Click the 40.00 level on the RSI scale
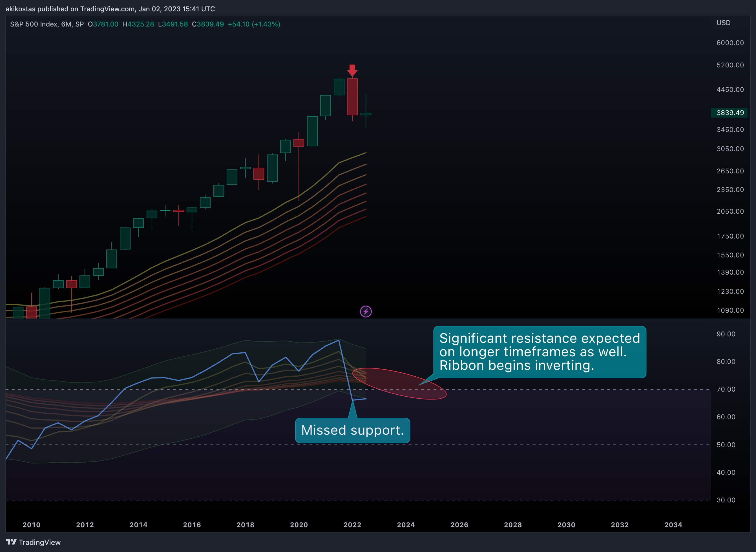Image resolution: width=756 pixels, height=552 pixels. (x=726, y=472)
